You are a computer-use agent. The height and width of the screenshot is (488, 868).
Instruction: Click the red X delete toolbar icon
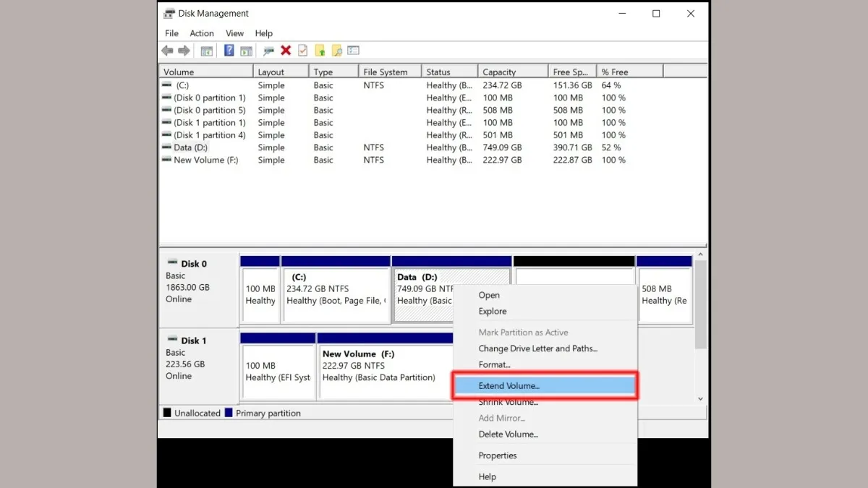[x=286, y=51]
